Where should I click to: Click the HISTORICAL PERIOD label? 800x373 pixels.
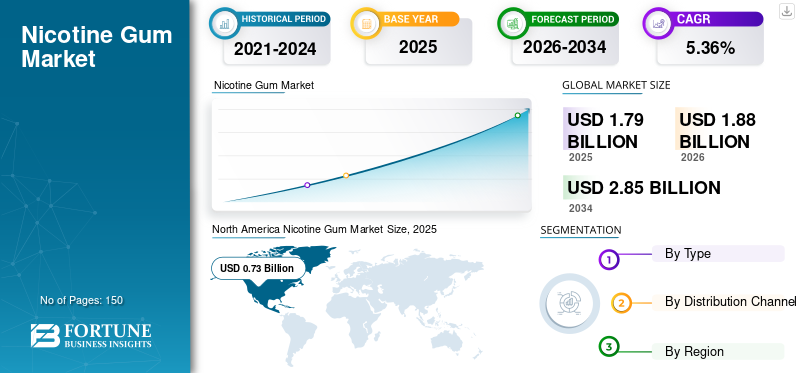click(x=284, y=19)
